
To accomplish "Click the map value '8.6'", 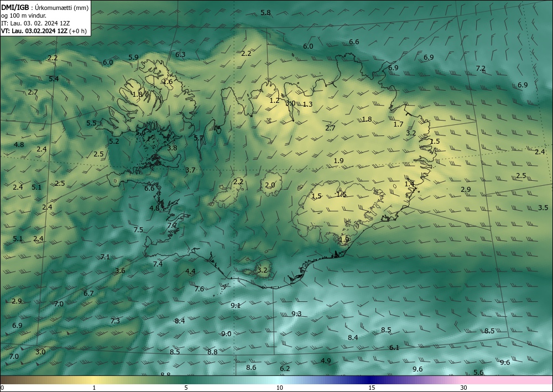I will (x=251, y=368).
